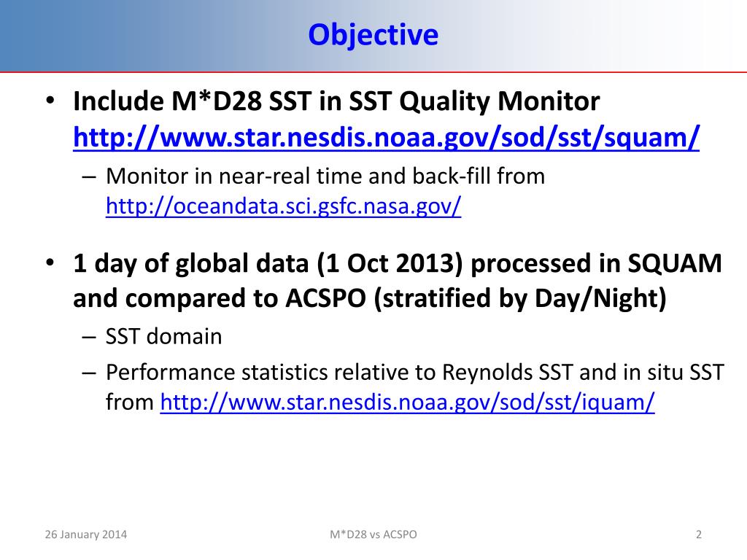747x560 pixels.
Task: Click the '26 January 2014' footer date
Action: (x=86, y=534)
